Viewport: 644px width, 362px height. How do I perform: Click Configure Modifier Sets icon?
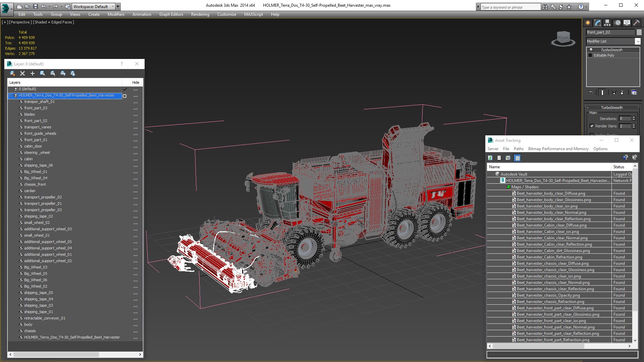pos(634,93)
